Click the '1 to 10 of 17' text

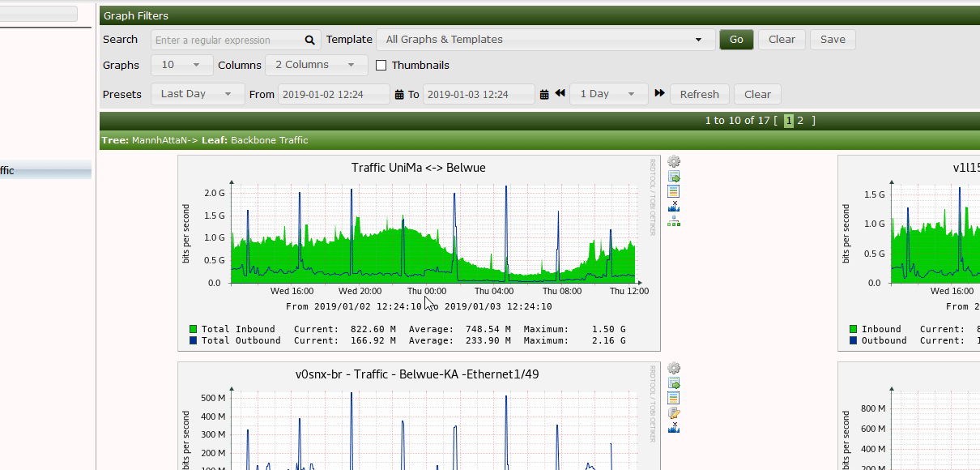[737, 121]
